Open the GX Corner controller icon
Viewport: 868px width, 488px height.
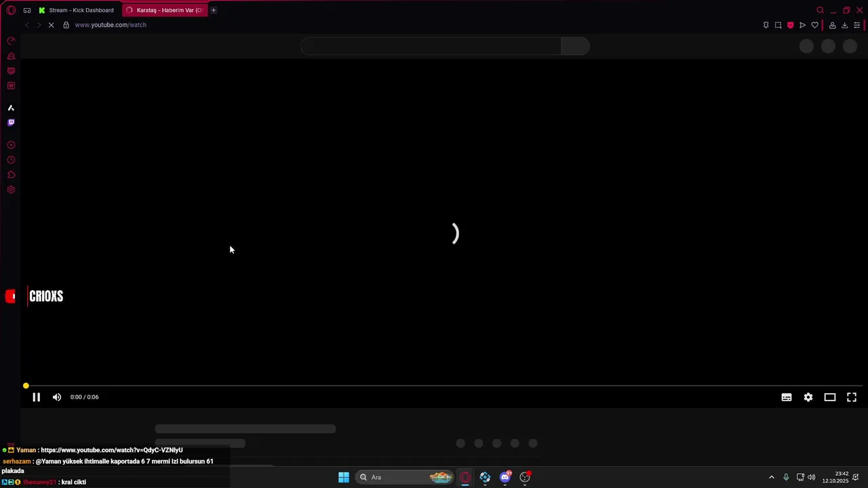27,10
